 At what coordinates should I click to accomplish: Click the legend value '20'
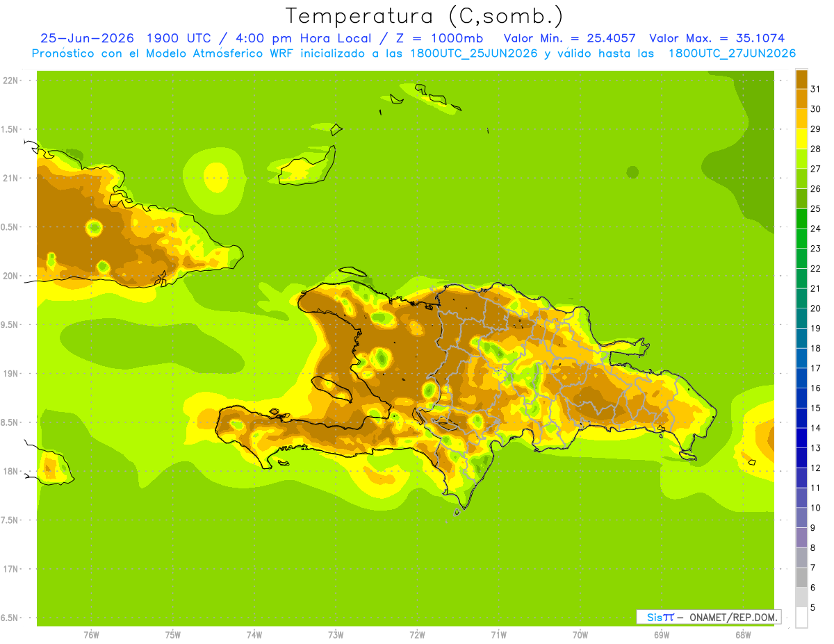[815, 308]
